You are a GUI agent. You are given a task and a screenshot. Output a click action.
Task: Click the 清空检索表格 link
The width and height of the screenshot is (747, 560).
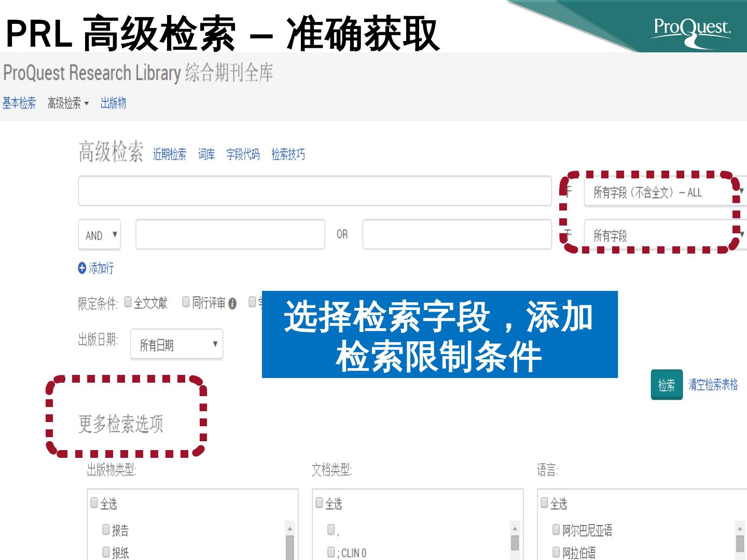point(713,385)
